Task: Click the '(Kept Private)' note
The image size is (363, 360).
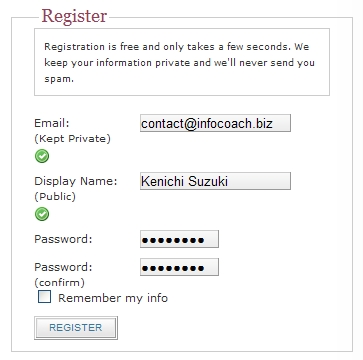Action: click(72, 139)
